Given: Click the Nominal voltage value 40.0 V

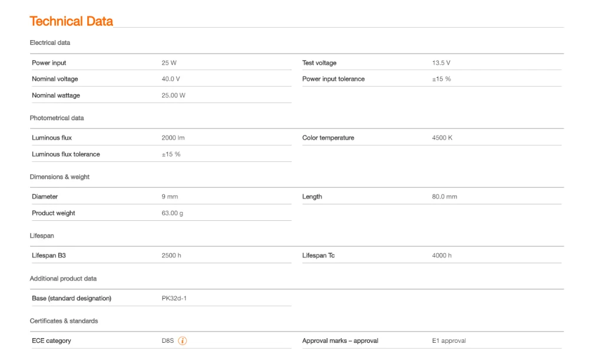Looking at the screenshot, I should [171, 79].
